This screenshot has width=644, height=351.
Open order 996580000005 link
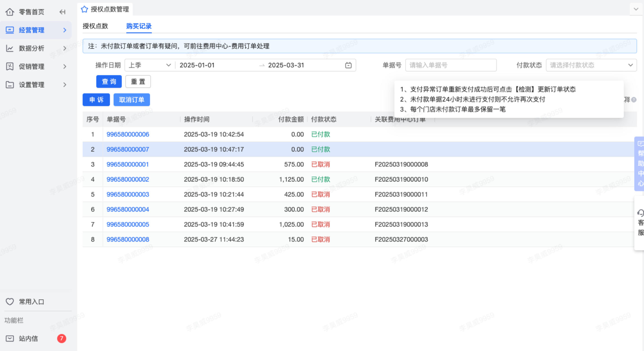[x=128, y=225]
